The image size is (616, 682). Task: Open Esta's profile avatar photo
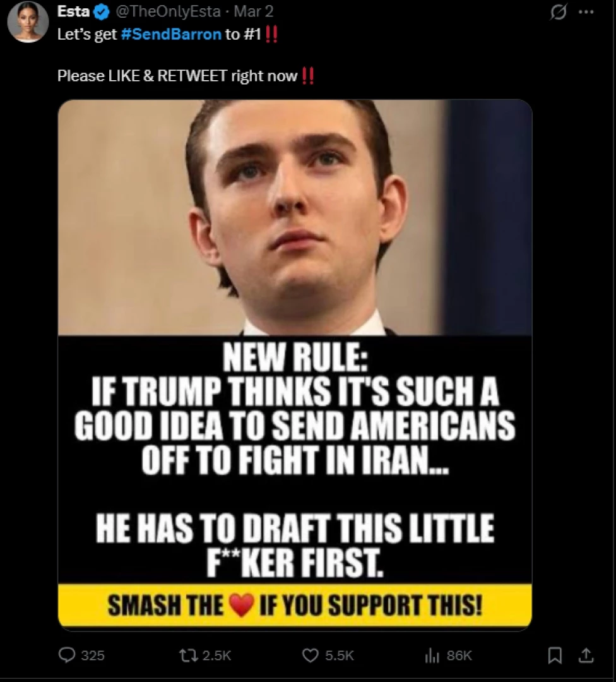28,21
